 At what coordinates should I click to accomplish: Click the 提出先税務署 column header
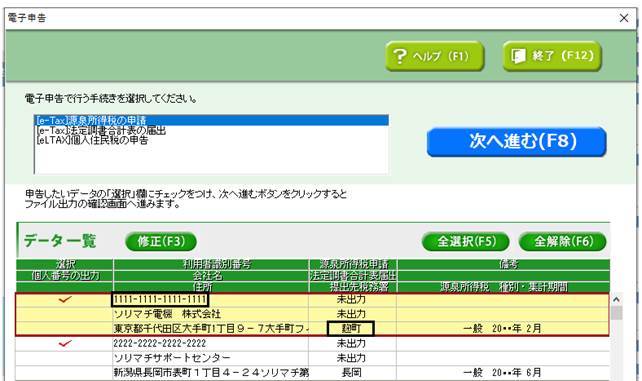pyautogui.click(x=352, y=287)
